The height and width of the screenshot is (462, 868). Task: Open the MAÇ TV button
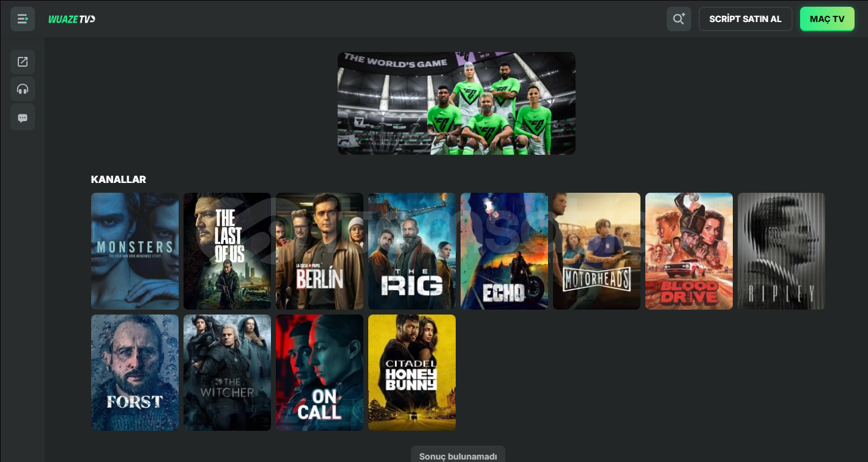tap(827, 19)
